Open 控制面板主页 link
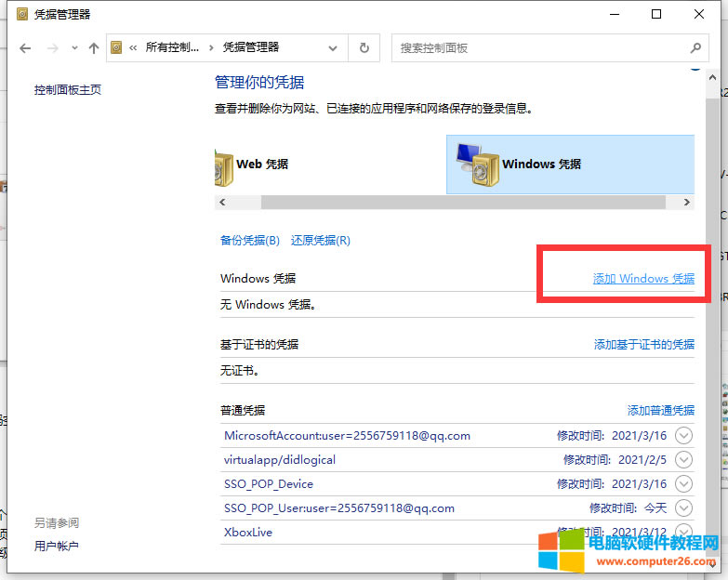Screen dimensions: 728x580 click(x=68, y=89)
